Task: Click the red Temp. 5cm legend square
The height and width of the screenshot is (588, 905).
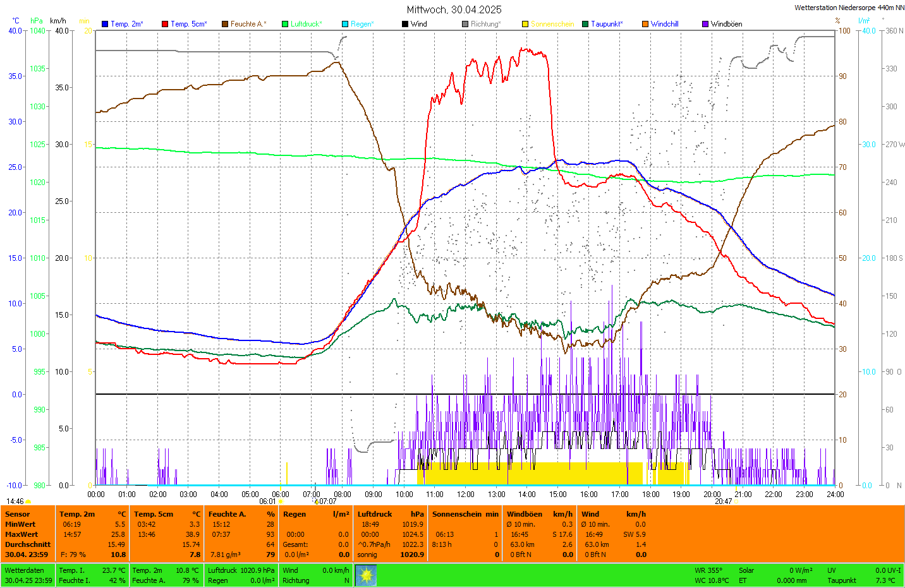Action: pyautogui.click(x=165, y=24)
